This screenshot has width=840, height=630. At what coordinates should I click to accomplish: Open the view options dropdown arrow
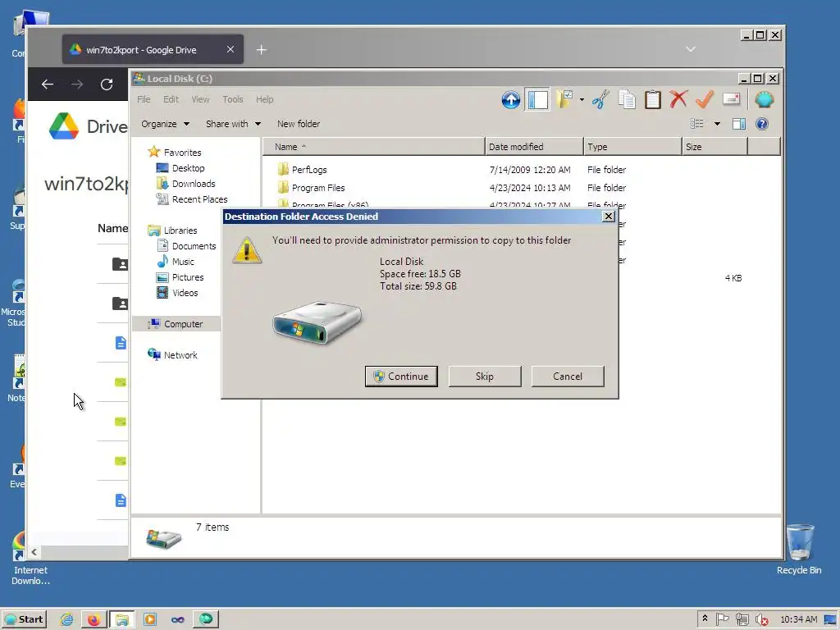717,125
